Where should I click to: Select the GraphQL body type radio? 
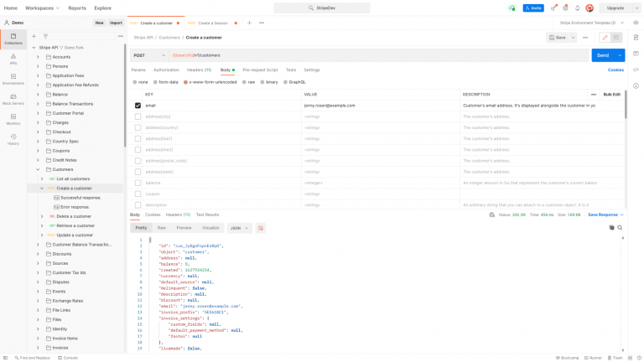pos(285,82)
